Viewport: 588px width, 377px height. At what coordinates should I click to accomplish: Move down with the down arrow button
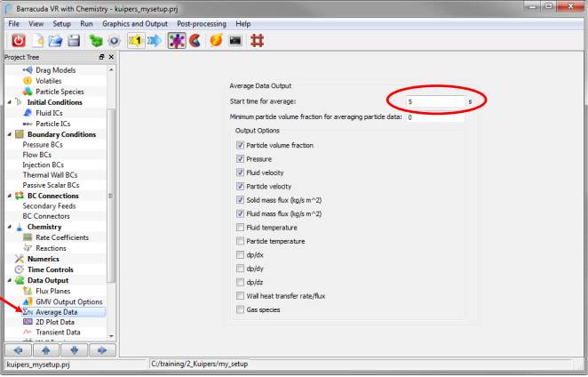(x=75, y=350)
